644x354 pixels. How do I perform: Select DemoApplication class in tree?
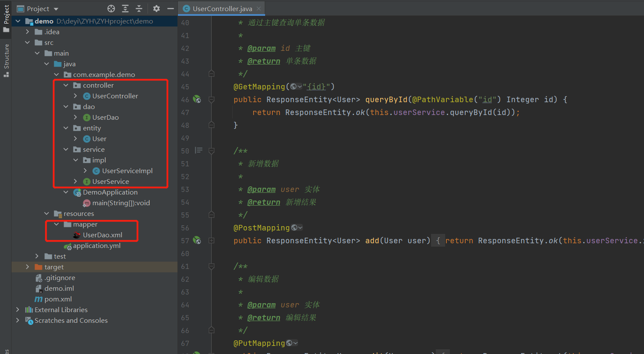point(110,192)
